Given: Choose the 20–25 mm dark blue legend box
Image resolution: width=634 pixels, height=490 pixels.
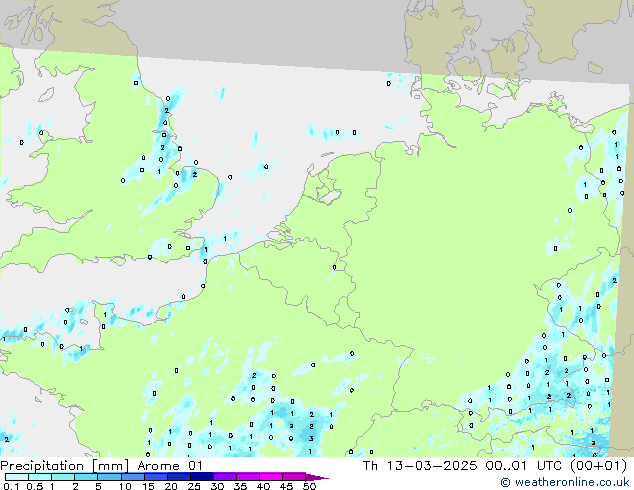Looking at the screenshot, I should point(178,477).
